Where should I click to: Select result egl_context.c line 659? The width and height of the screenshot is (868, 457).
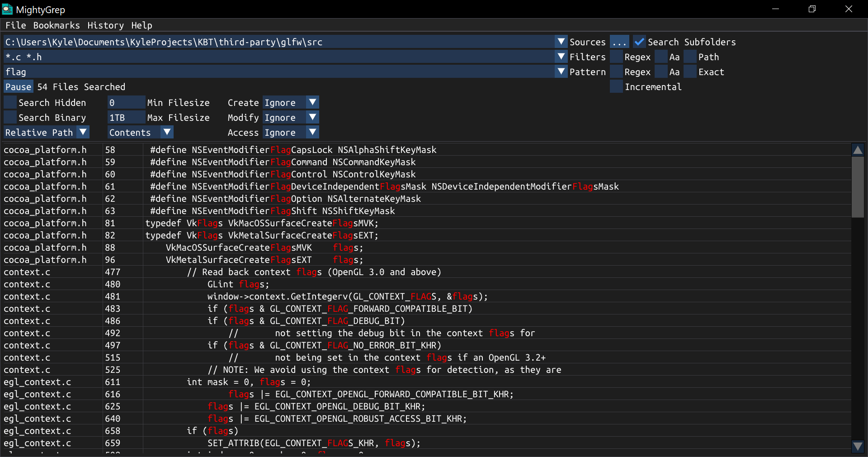point(426,443)
